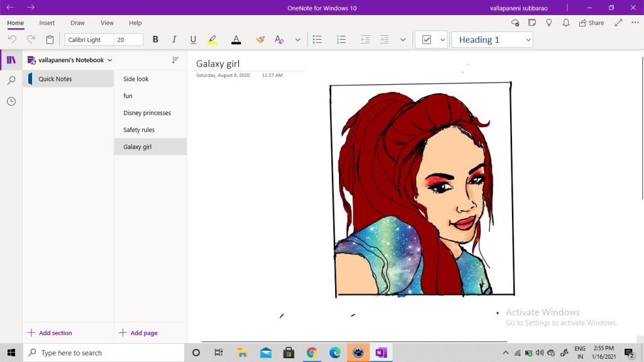The width and height of the screenshot is (644, 362).
Task: Open the Heading 1 styles dropdown
Action: click(492, 40)
